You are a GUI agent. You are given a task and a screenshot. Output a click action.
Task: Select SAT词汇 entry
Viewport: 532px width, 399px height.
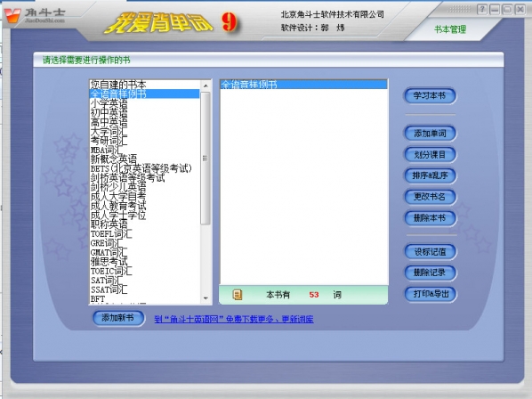pos(144,281)
